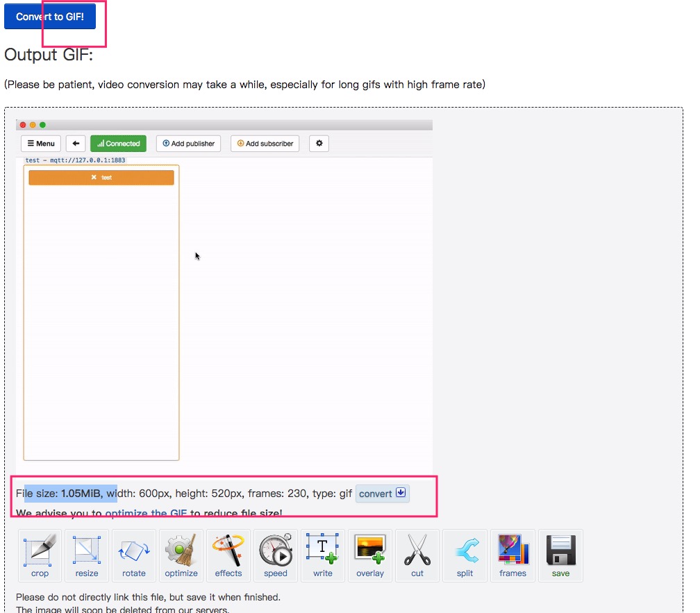
Task: Open the write text tool
Action: click(323, 555)
